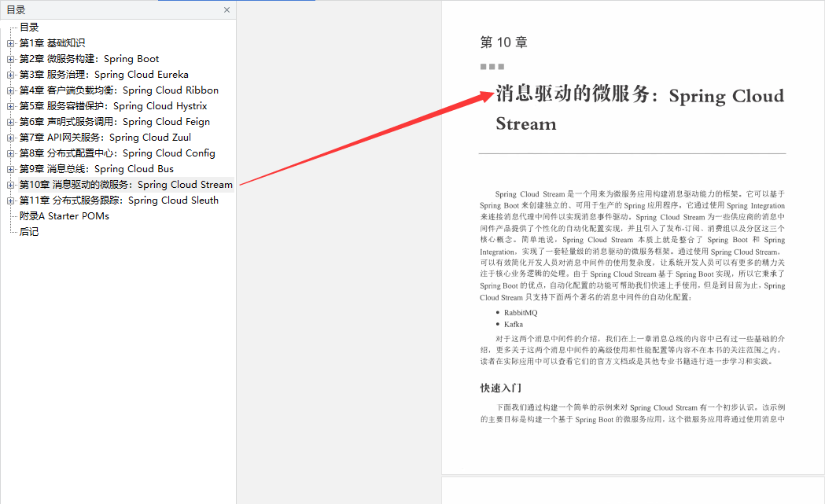The height and width of the screenshot is (504, 825).
Task: Jump to 第2章 微服务构建: Spring Boot
Action: [x=89, y=59]
